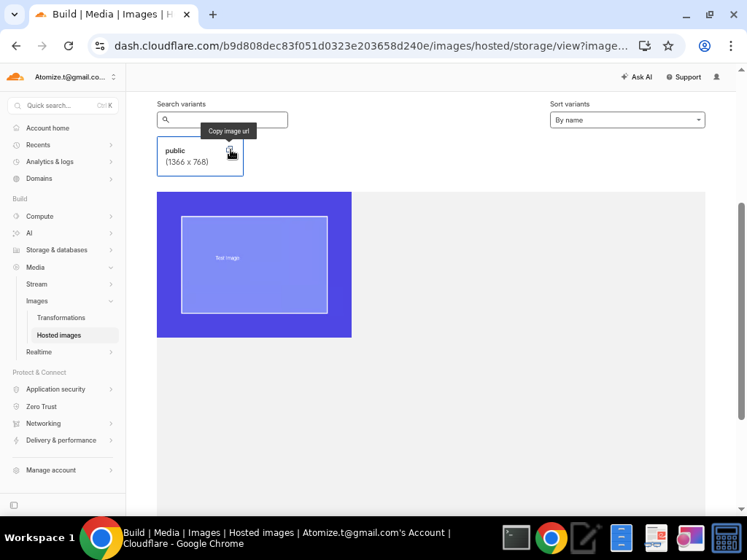Click the Manage account gear icon

[x=16, y=470]
